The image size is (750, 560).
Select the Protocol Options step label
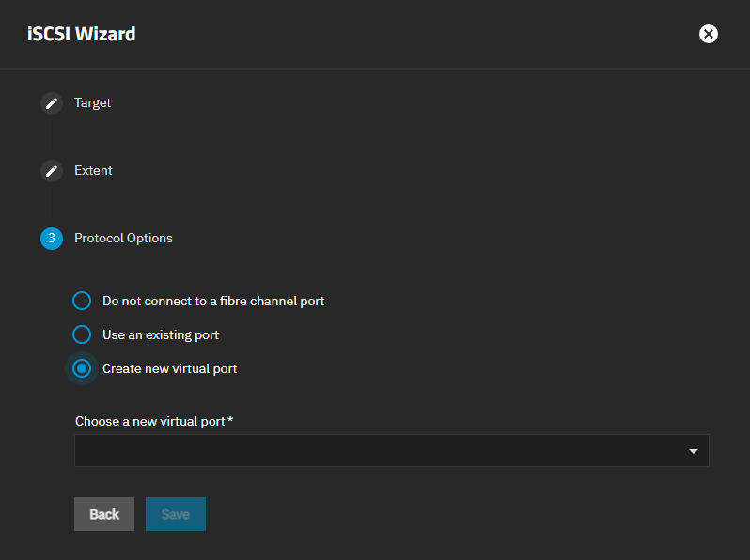pyautogui.click(x=123, y=239)
